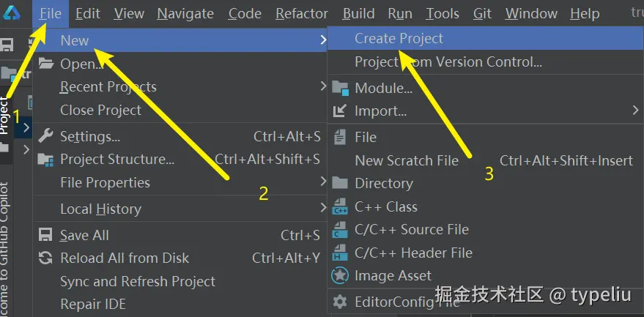Select Create Project from the New submenu

pos(399,39)
